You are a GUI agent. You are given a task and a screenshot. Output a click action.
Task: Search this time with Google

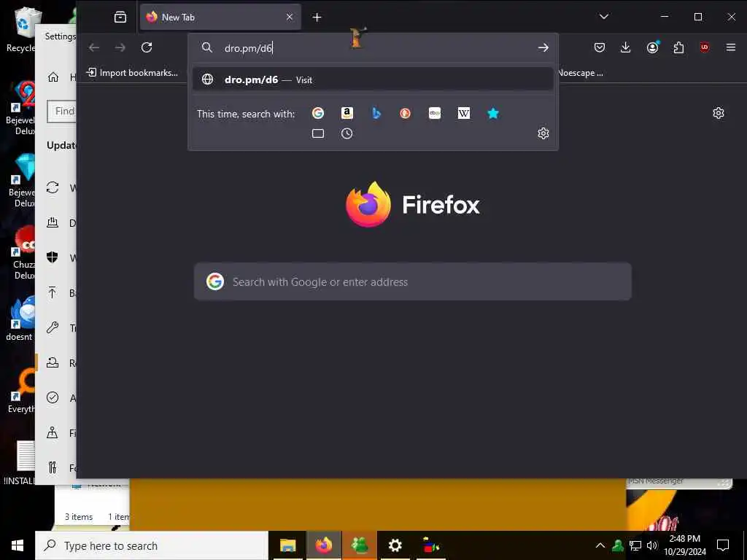click(318, 113)
